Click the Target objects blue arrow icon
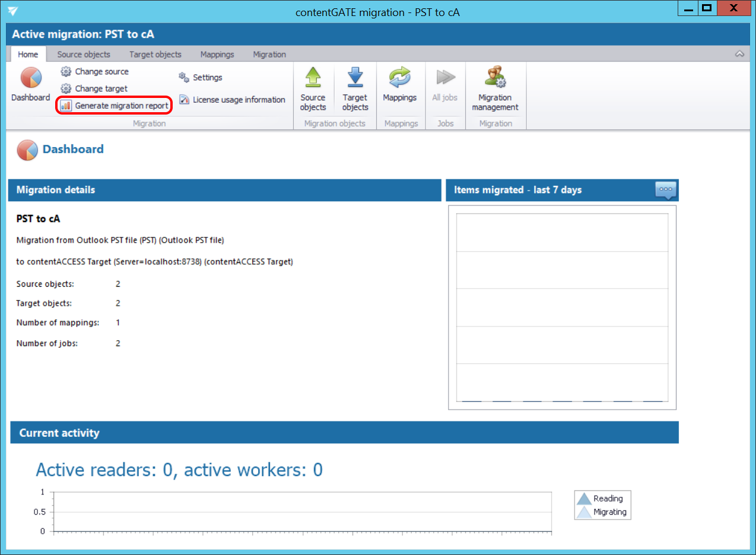This screenshot has height=555, width=756. click(355, 78)
